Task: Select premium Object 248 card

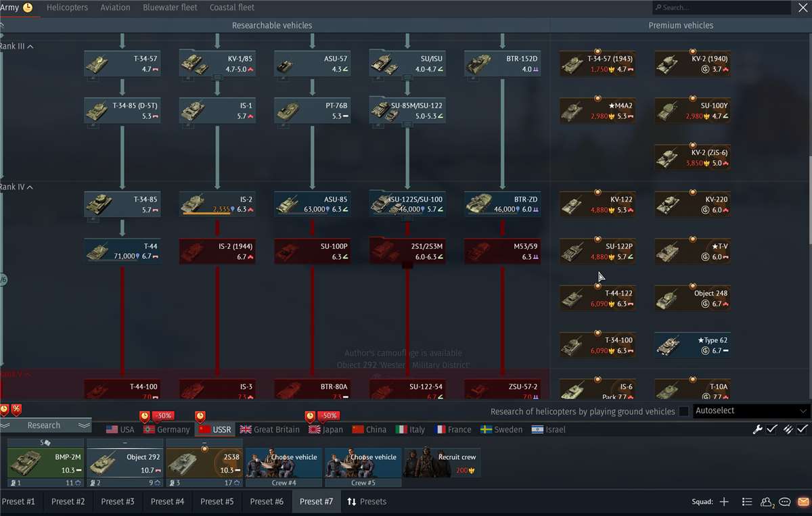Action: [693, 298]
